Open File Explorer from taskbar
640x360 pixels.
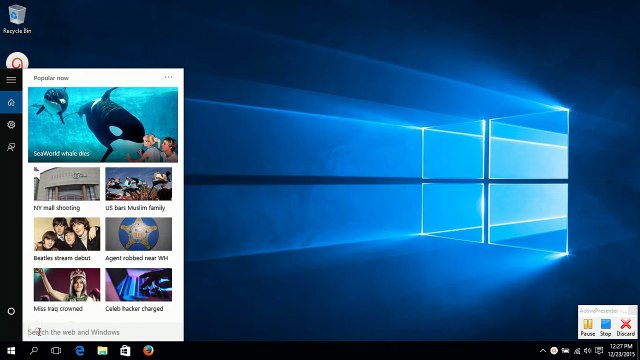click(x=102, y=351)
